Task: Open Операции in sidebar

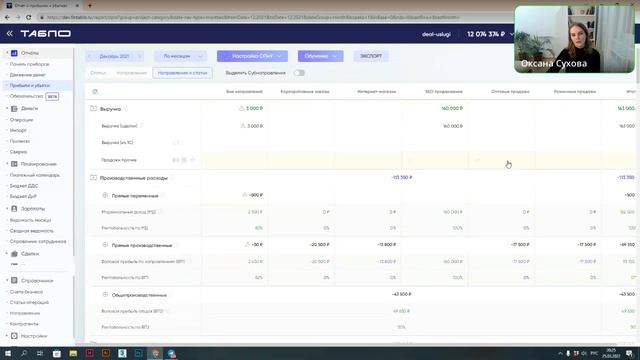Action: tap(22, 120)
